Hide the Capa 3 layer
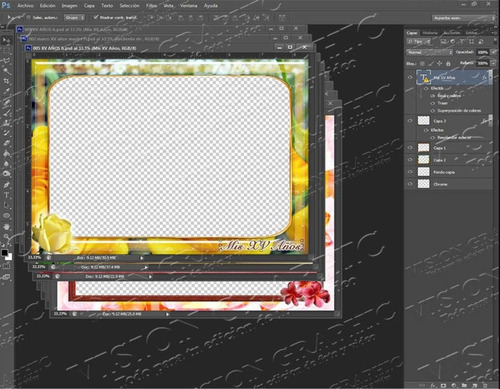The image size is (500, 389). click(410, 121)
